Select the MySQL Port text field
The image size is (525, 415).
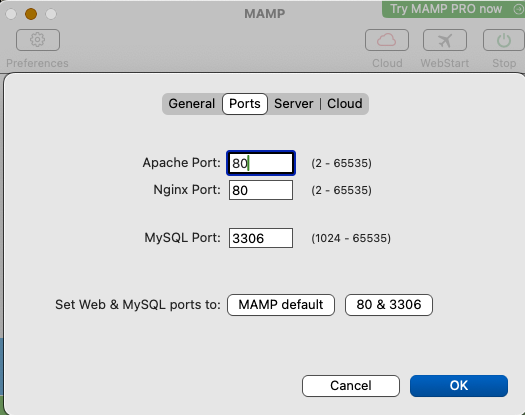261,238
